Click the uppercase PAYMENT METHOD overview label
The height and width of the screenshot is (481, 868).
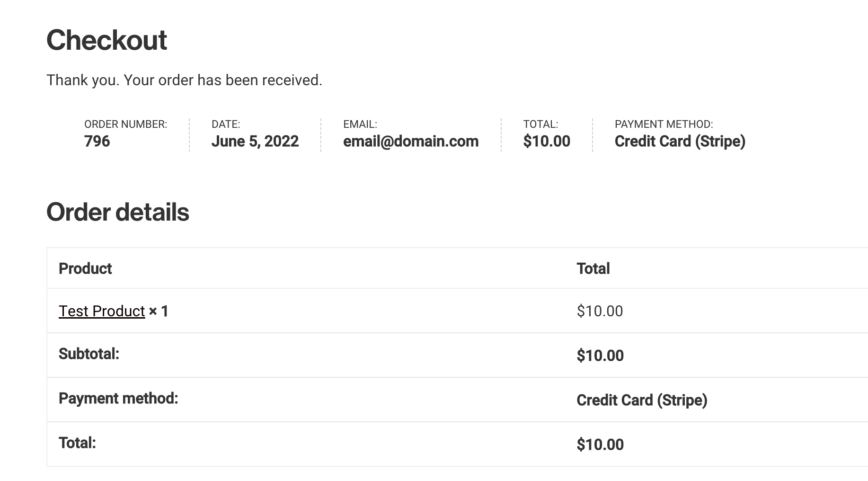(664, 124)
